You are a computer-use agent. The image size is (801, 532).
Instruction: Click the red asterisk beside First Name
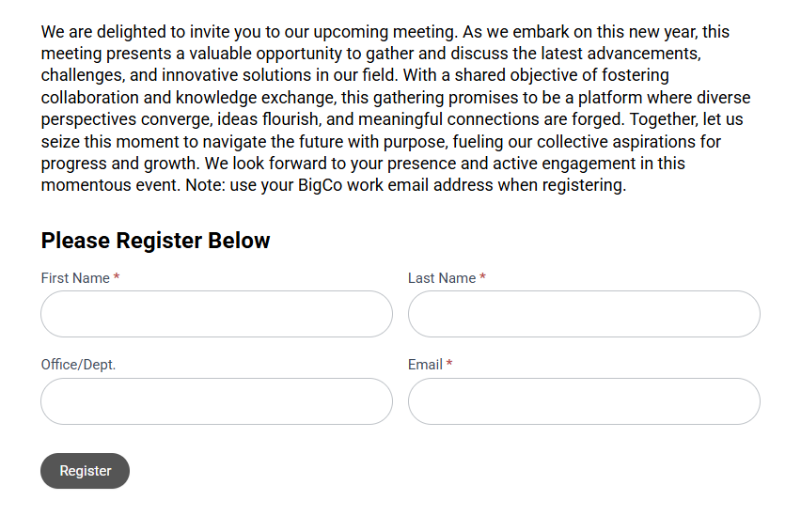tap(117, 276)
